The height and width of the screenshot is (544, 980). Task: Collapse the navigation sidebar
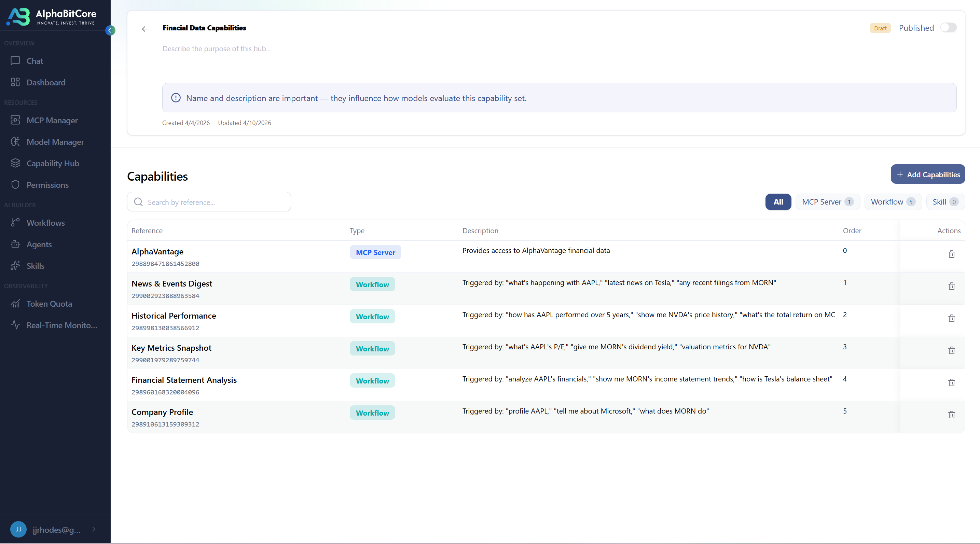point(110,30)
